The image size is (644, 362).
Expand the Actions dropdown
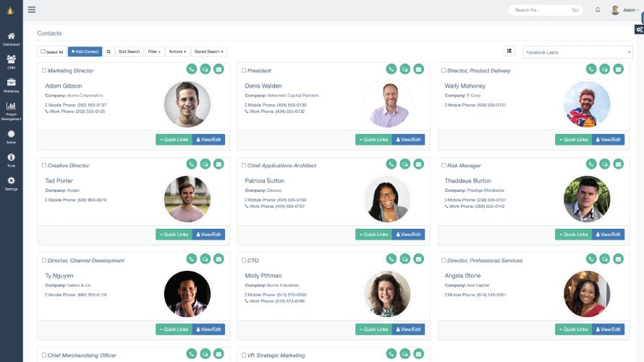pyautogui.click(x=177, y=52)
